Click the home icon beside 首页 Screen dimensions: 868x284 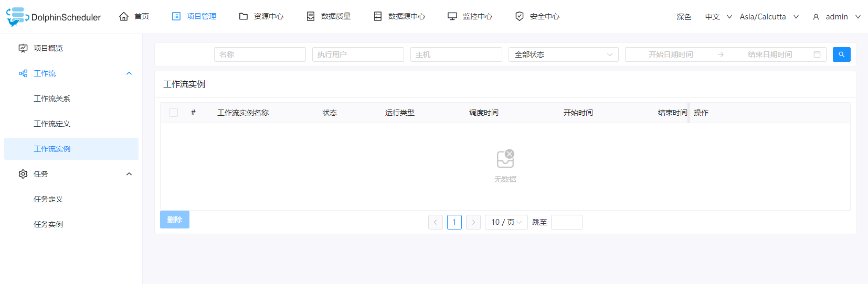[x=124, y=16]
